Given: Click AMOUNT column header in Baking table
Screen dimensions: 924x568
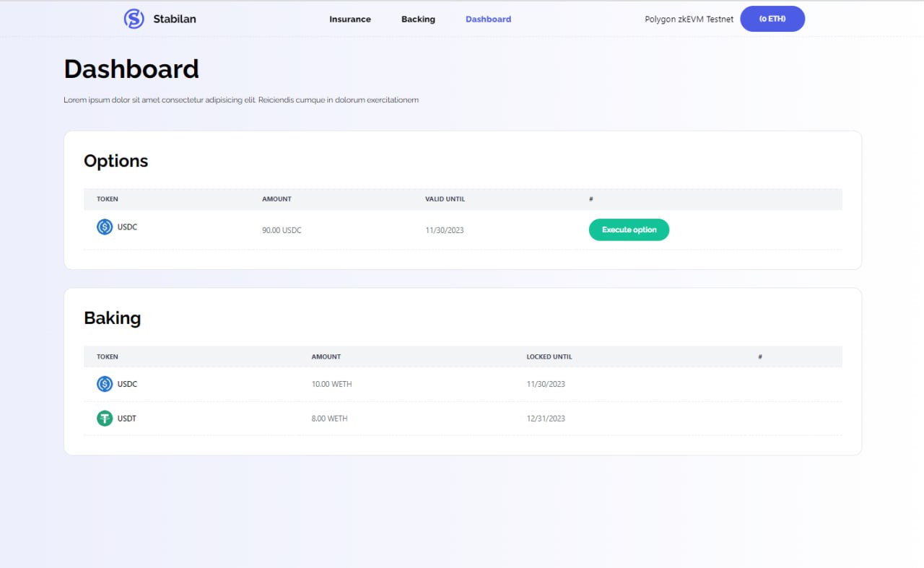Looking at the screenshot, I should pos(326,357).
